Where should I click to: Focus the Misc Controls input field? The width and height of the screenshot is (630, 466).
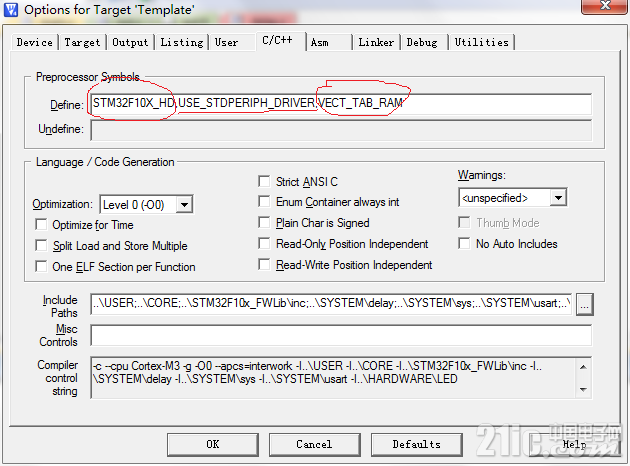pyautogui.click(x=341, y=335)
